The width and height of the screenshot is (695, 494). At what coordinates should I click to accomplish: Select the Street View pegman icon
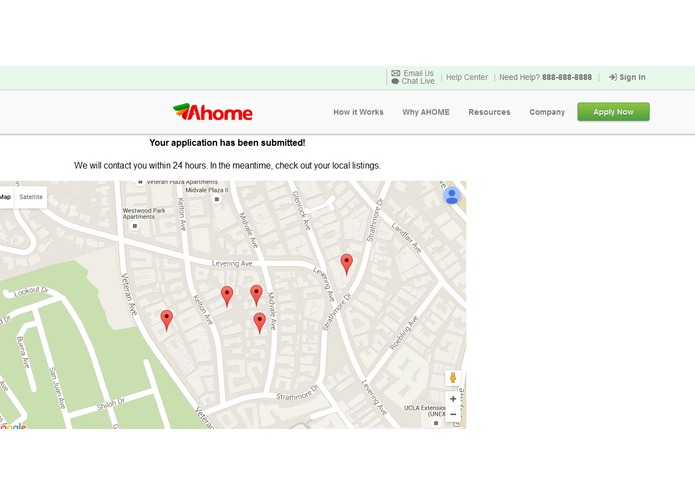pyautogui.click(x=453, y=377)
